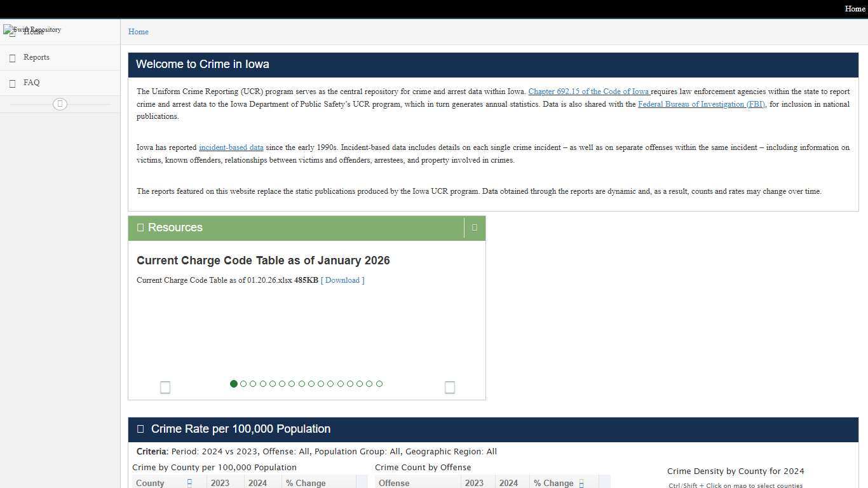Click the Reports icon in the sidebar
The image size is (868, 488).
(x=12, y=58)
